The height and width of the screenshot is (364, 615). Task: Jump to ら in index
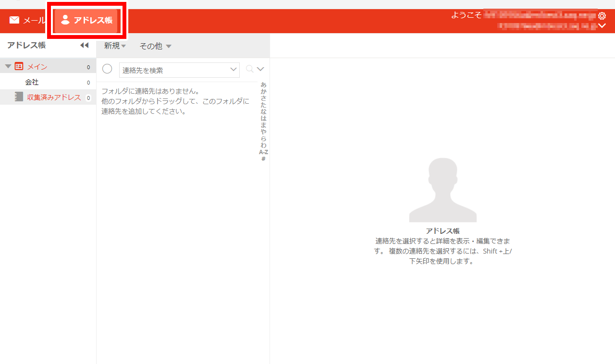pos(263,138)
